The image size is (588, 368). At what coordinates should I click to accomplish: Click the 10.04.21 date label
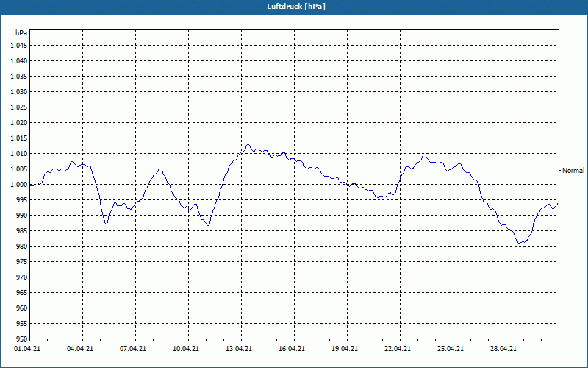(x=186, y=349)
